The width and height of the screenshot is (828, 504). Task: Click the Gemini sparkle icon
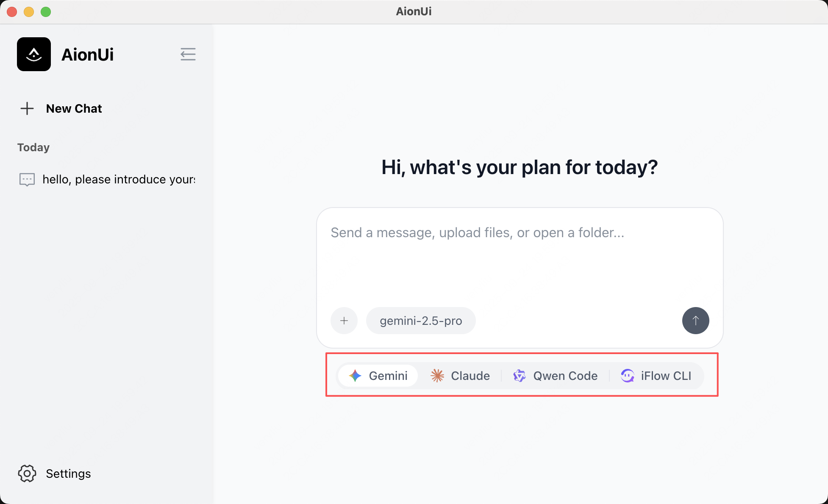(355, 376)
